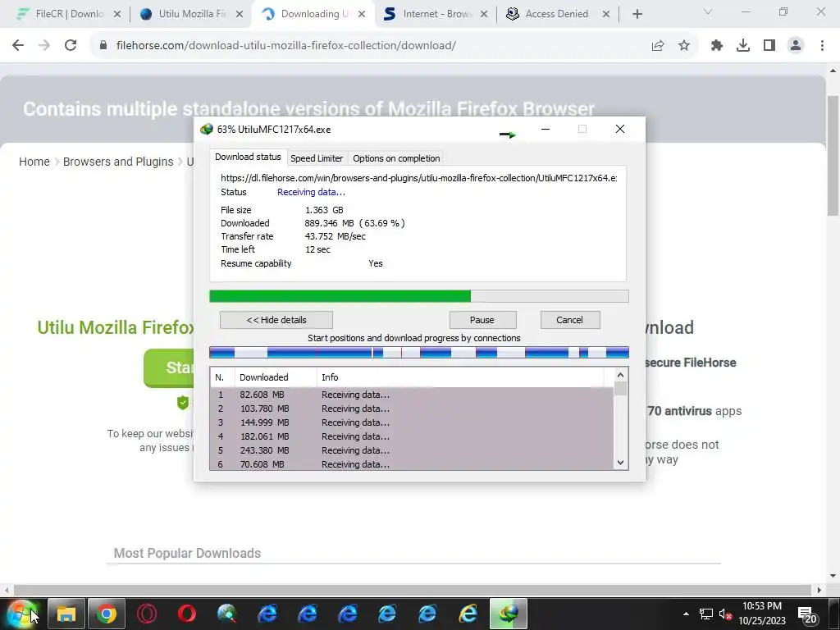Select connection row 4 with 182.061 MB
The height and width of the screenshot is (630, 840).
pos(412,436)
